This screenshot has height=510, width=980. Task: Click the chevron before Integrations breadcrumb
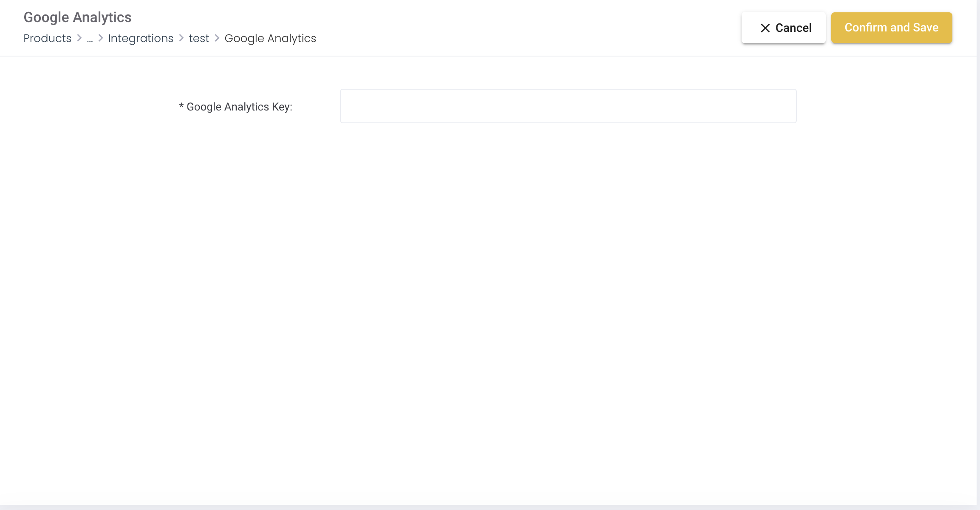pos(101,38)
